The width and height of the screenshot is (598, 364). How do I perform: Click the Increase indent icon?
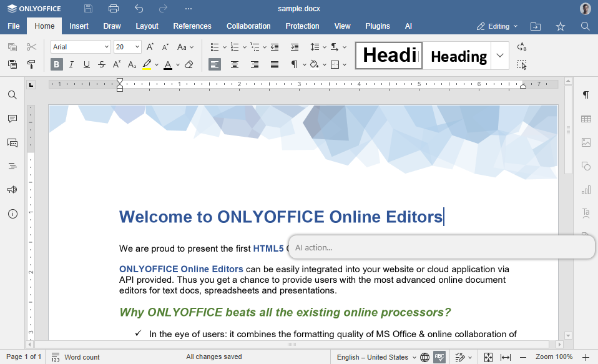click(295, 47)
